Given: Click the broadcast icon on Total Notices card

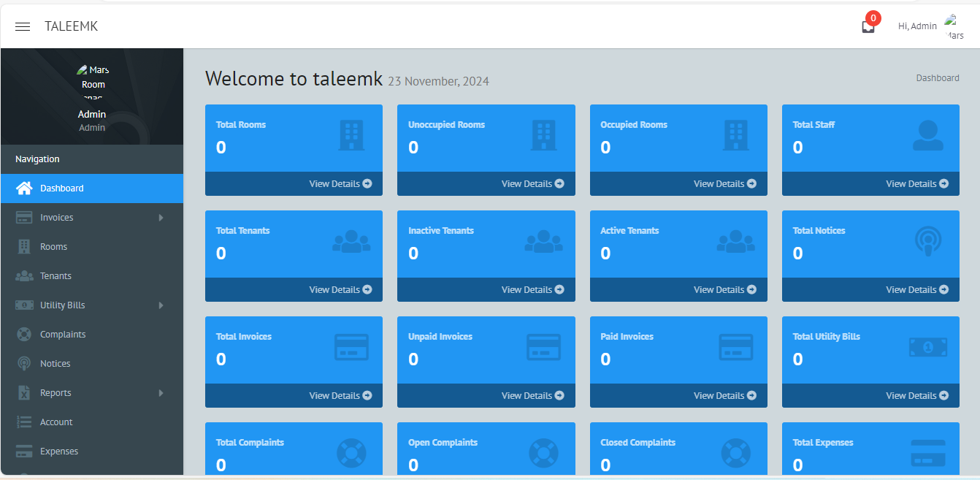Looking at the screenshot, I should tap(928, 241).
